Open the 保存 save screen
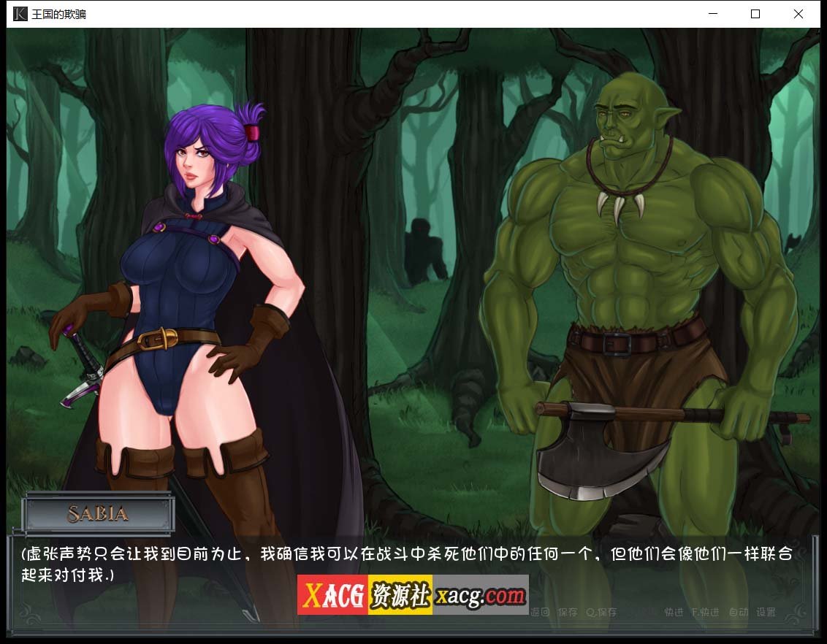The height and width of the screenshot is (644, 827). (568, 613)
